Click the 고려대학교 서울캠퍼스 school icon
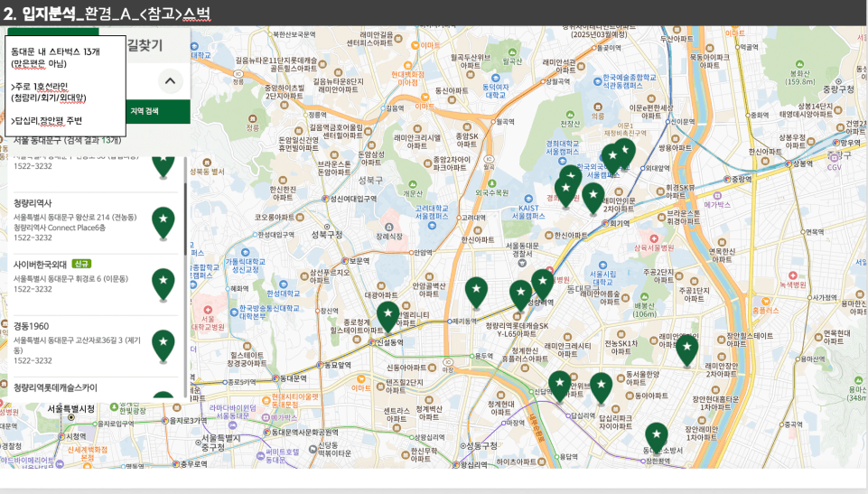The image size is (868, 494). tap(432, 225)
